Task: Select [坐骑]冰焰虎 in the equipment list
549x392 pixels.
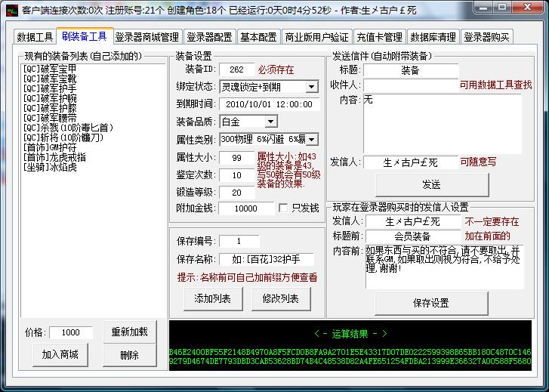Action: (50, 167)
